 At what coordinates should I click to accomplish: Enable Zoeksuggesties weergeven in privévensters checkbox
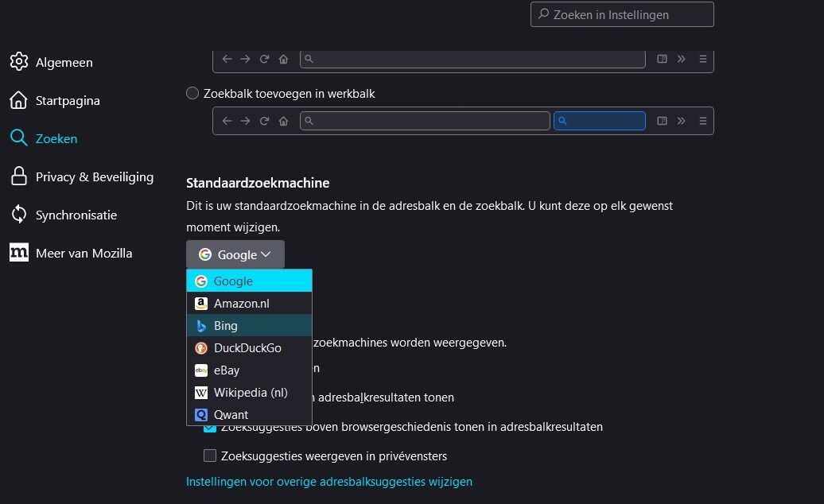(210, 456)
